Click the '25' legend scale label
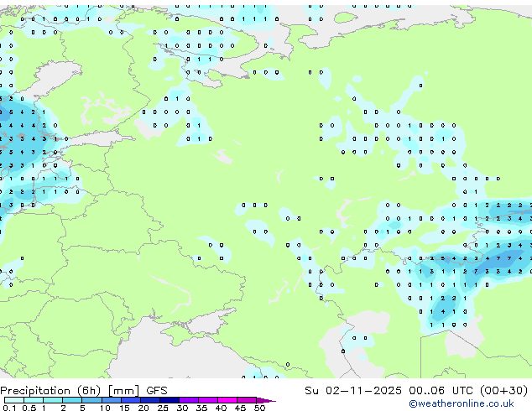 tap(163, 408)
